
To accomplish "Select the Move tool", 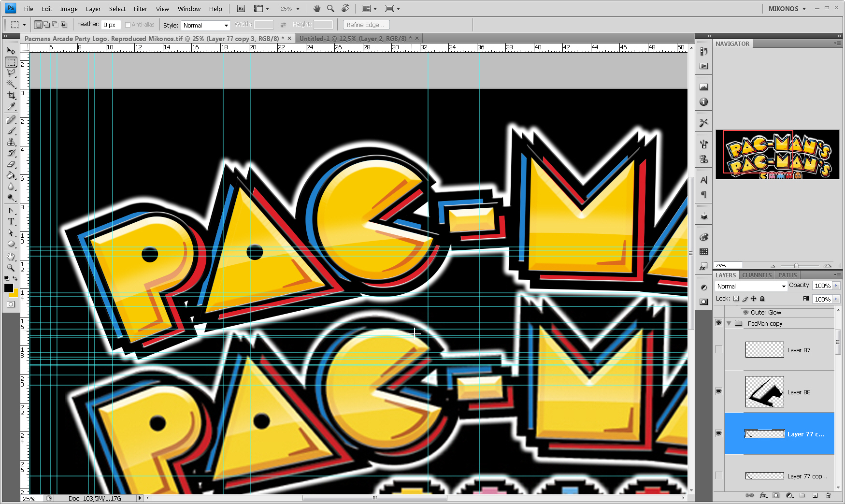I will (11, 50).
